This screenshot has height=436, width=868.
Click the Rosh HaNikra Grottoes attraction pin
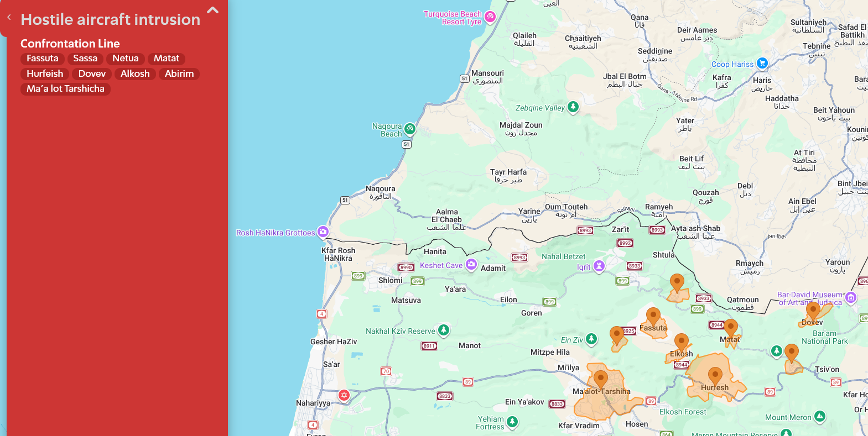pos(323,232)
